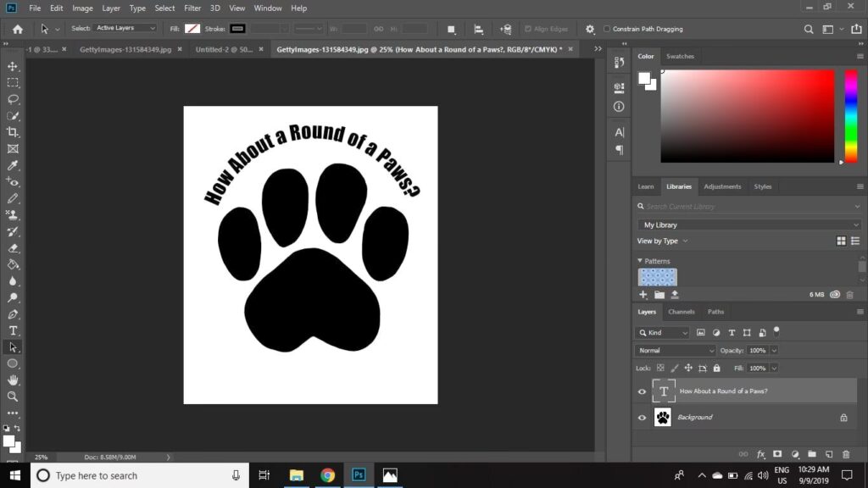Enable Constrain Path Dragging checkbox

coord(607,29)
